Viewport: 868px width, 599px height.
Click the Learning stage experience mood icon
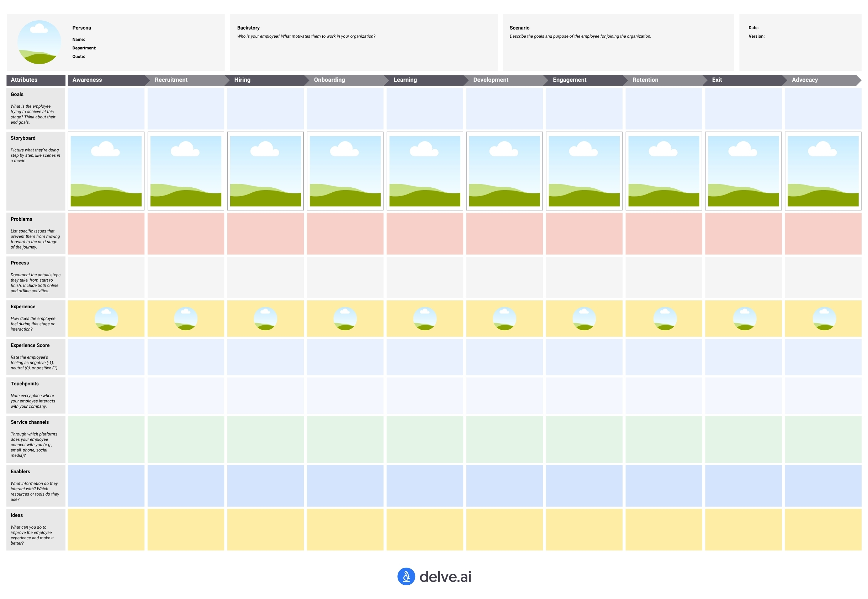[x=425, y=318]
